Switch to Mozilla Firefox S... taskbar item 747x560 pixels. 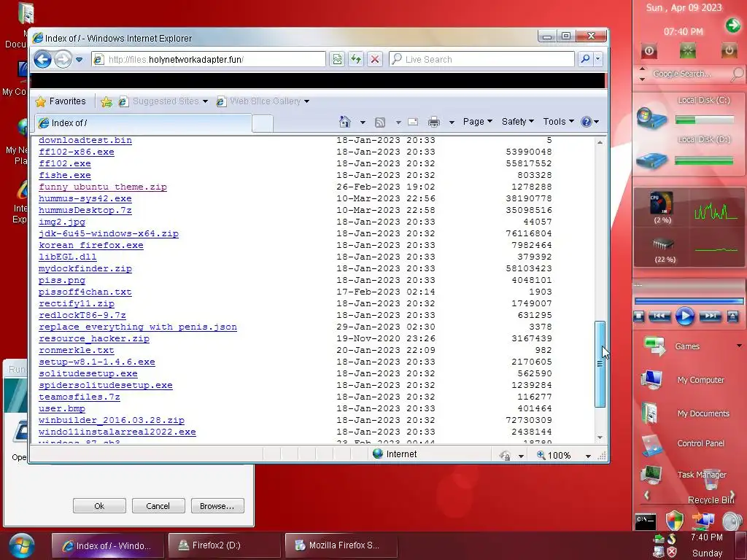[x=341, y=545]
